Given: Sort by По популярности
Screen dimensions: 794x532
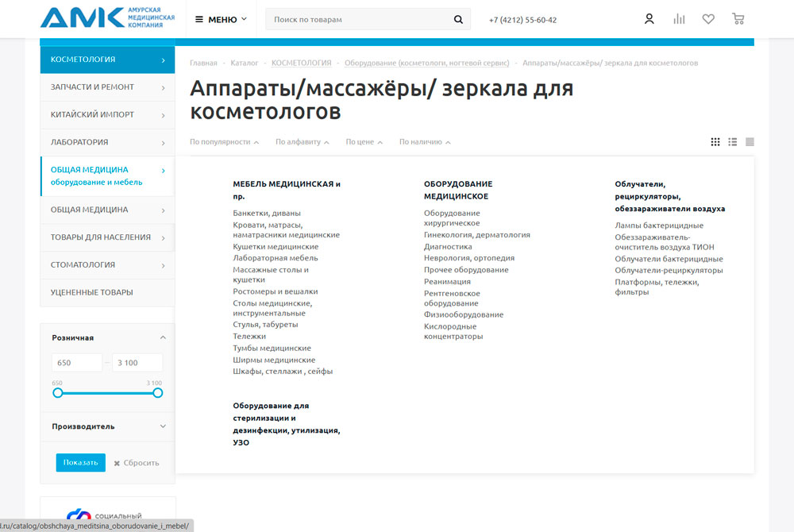Looking at the screenshot, I should click(x=225, y=141).
